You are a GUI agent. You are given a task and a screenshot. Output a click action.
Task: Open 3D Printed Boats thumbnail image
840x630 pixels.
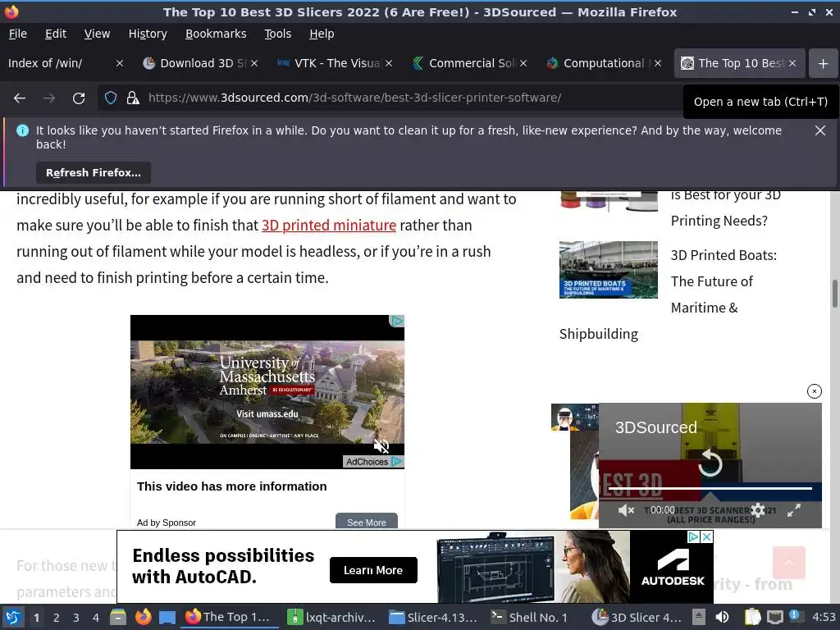(x=608, y=269)
